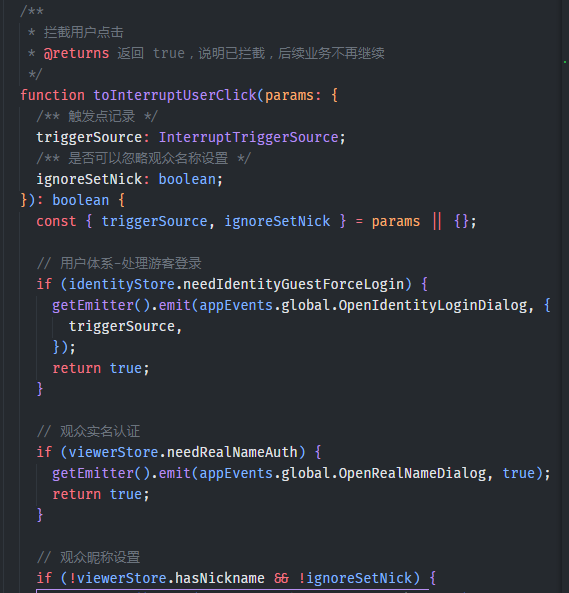569x593 pixels.
Task: Click the green marker in scrollbar gutter
Action: coord(565,62)
